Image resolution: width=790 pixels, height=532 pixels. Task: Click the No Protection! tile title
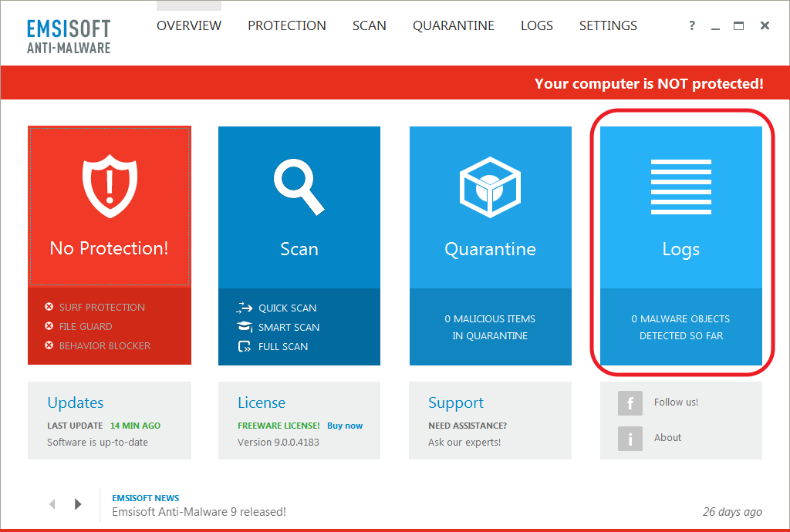(109, 248)
